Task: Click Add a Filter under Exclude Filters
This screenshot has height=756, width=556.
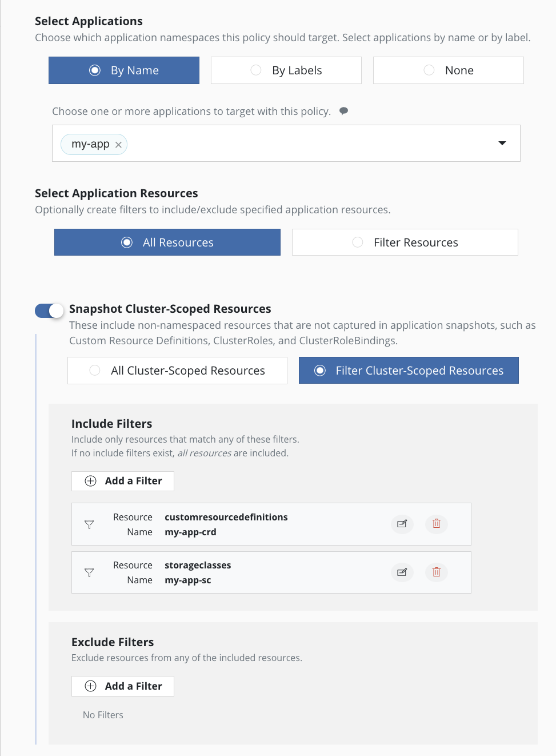Action: click(122, 686)
